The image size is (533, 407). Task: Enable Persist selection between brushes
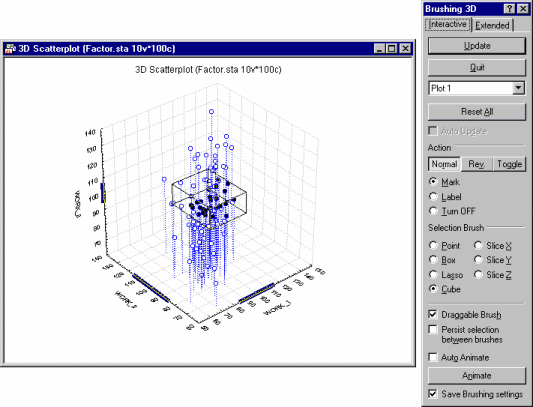(x=433, y=329)
